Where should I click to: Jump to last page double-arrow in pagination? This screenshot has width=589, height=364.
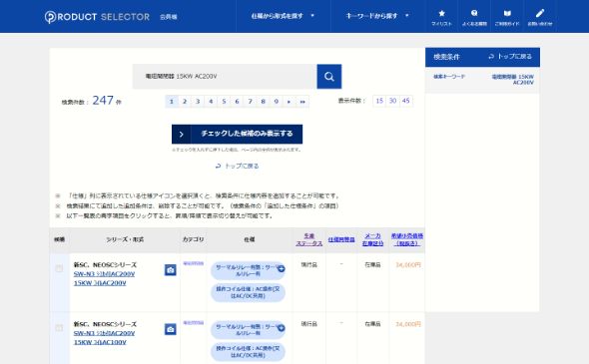(302, 102)
